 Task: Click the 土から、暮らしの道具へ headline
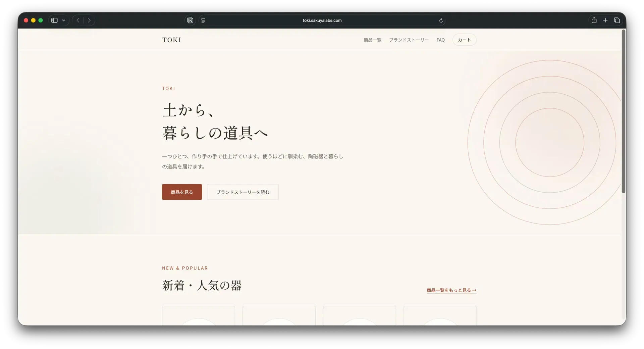(215, 121)
